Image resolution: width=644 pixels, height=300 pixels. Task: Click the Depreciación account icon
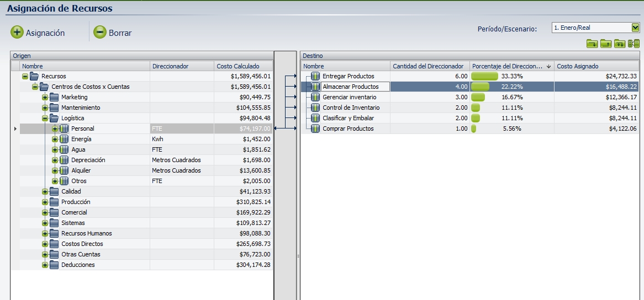pyautogui.click(x=64, y=160)
